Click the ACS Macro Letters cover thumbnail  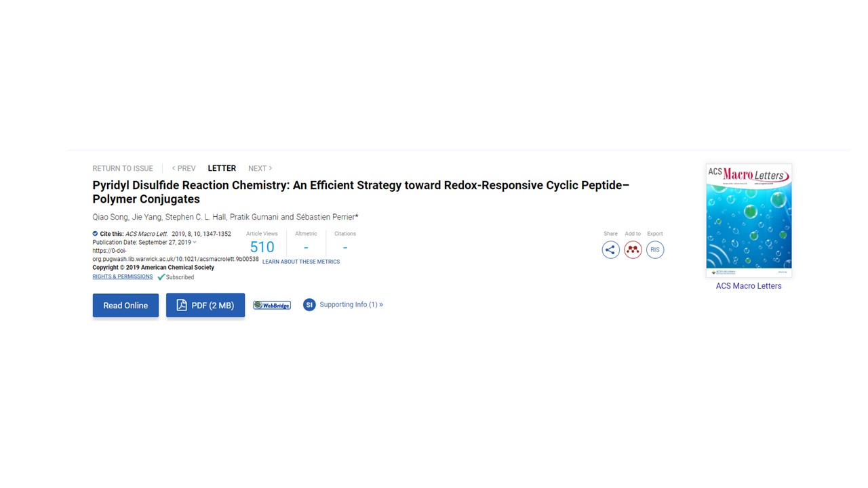749,220
